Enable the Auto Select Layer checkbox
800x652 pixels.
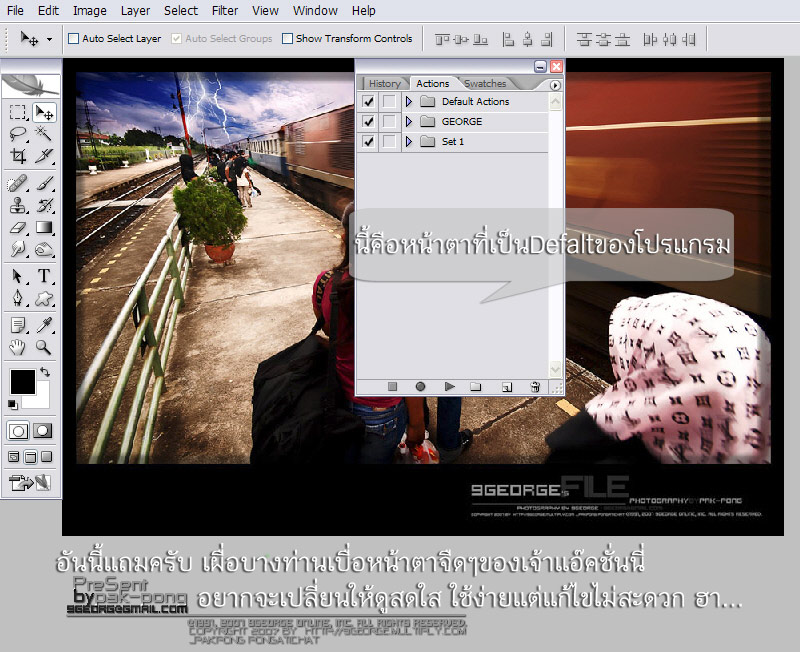coord(73,39)
